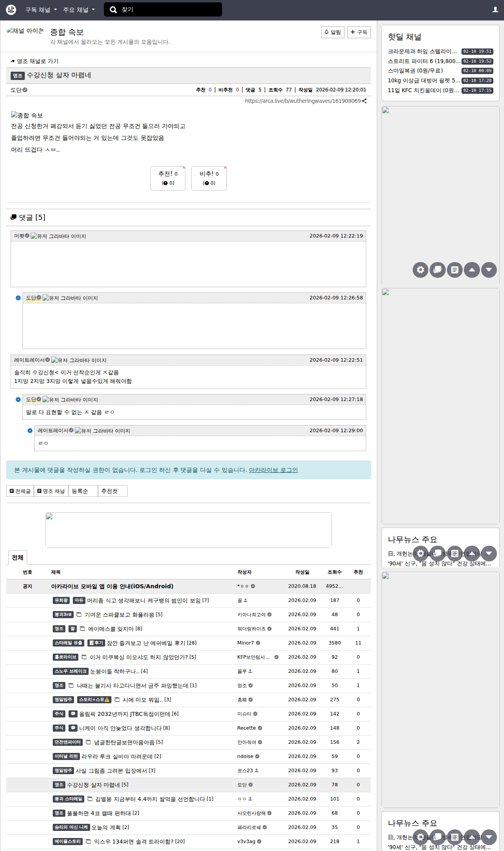Click the channel icon image
This screenshot has height=851, width=504.
[x=25, y=31]
